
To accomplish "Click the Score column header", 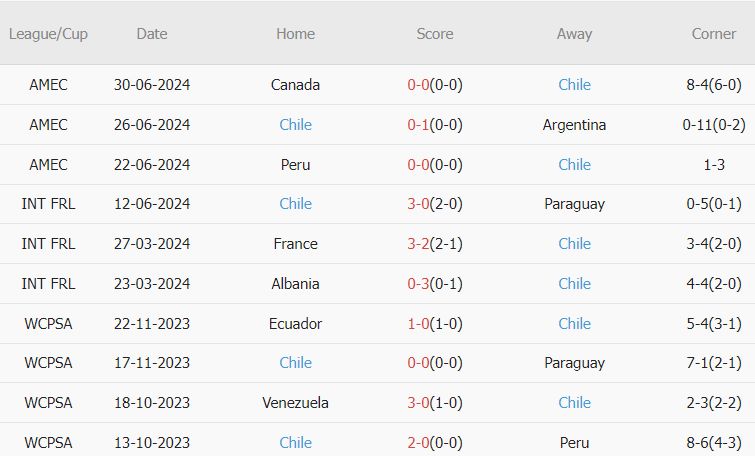I will click(x=435, y=34).
